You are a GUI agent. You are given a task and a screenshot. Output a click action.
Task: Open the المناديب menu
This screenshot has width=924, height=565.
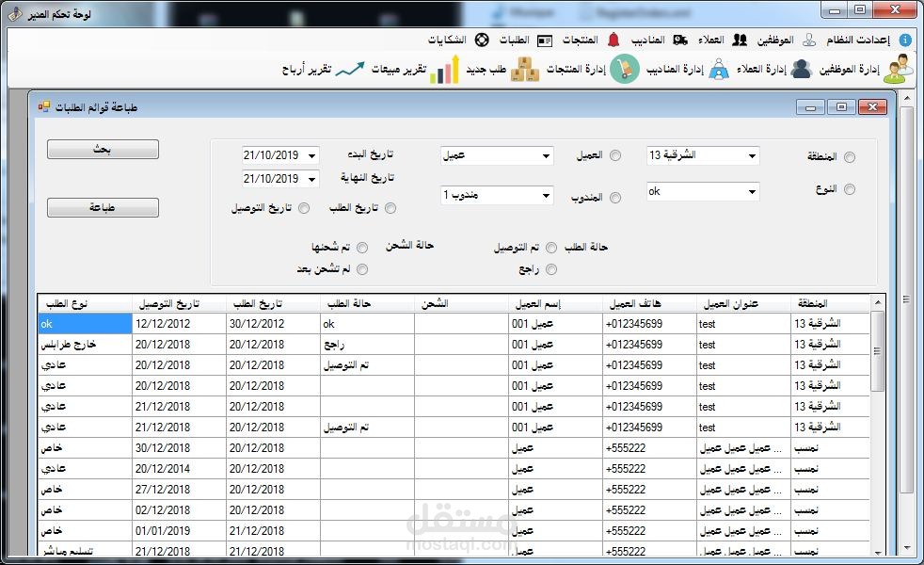[647, 40]
